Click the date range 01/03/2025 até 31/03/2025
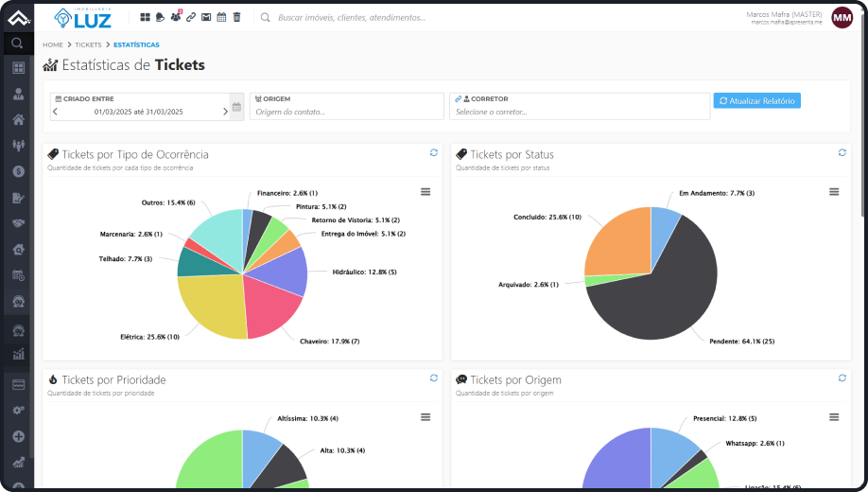The image size is (868, 492). point(138,112)
